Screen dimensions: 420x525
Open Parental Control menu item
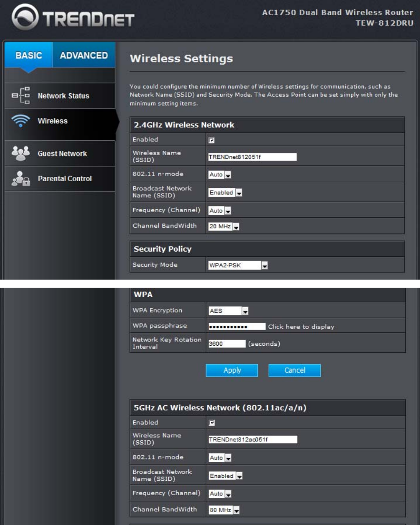(60, 179)
